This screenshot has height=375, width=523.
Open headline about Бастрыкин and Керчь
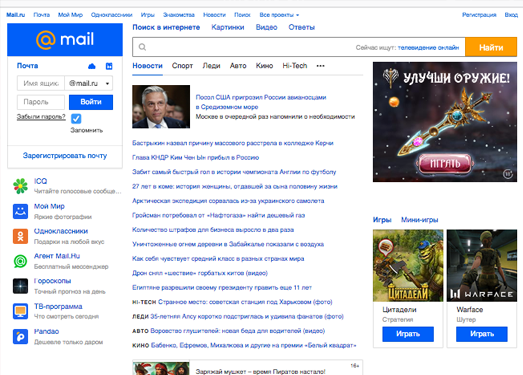[233, 143]
